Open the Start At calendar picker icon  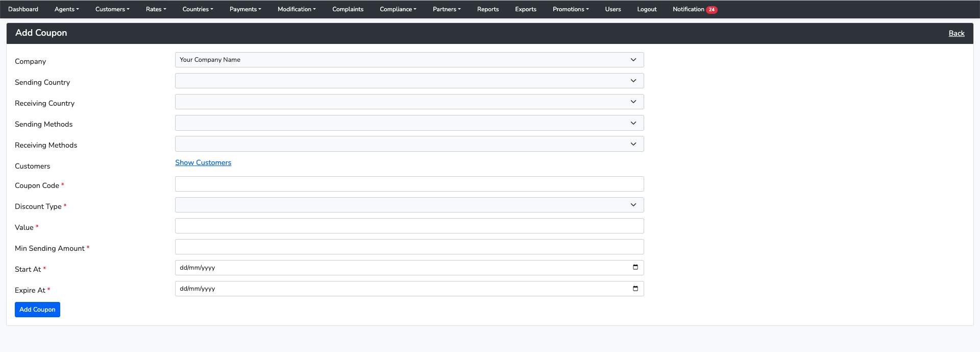[635, 267]
